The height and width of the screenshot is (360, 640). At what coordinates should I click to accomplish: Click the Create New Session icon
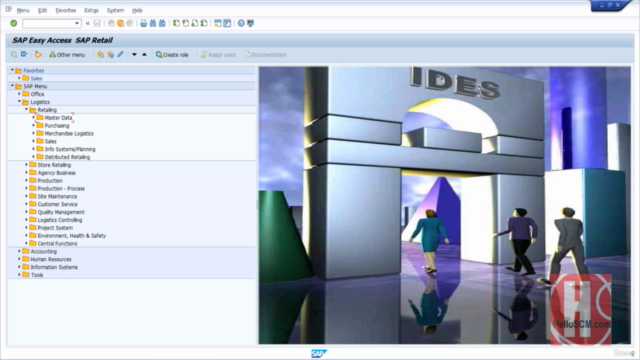pos(218,23)
